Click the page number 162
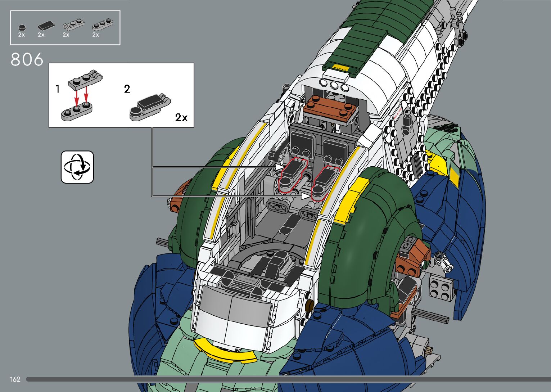551x392 pixels. 15,379
